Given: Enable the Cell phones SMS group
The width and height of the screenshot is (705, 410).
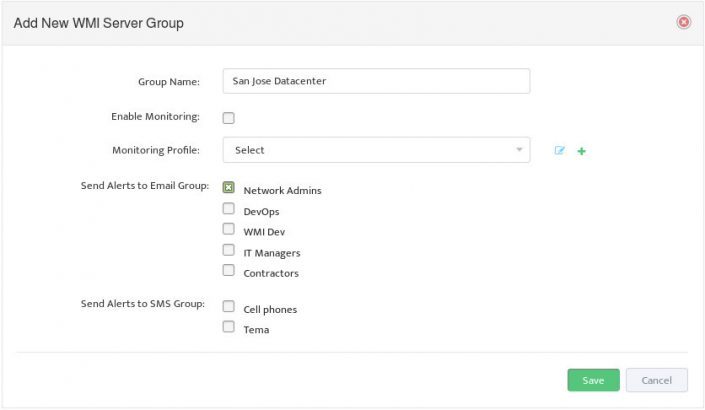Looking at the screenshot, I should pos(229,307).
